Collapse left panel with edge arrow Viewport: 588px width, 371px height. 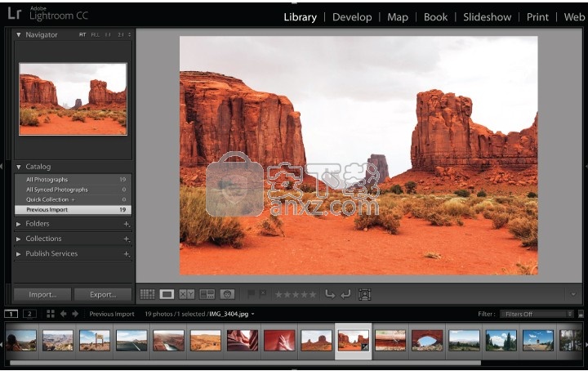(x=2, y=165)
